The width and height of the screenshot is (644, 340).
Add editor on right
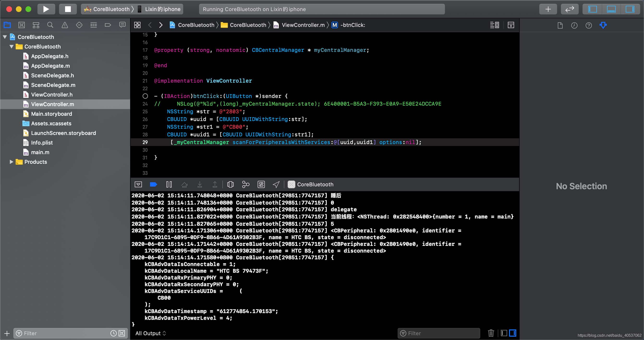[511, 25]
